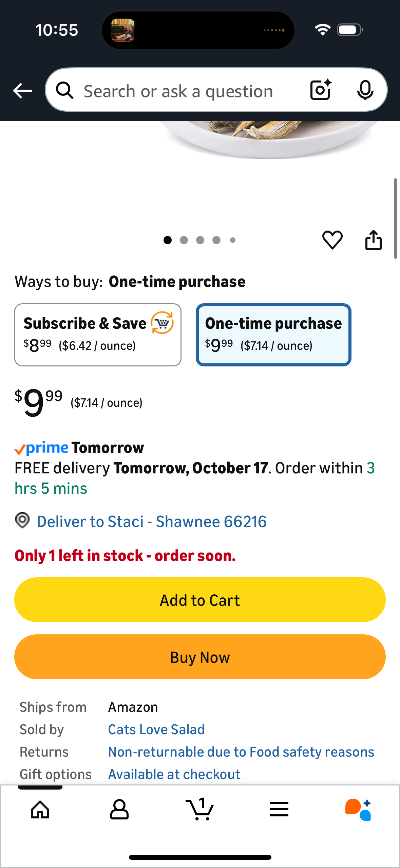
Task: Open gift options Available at checkout
Action: [174, 774]
